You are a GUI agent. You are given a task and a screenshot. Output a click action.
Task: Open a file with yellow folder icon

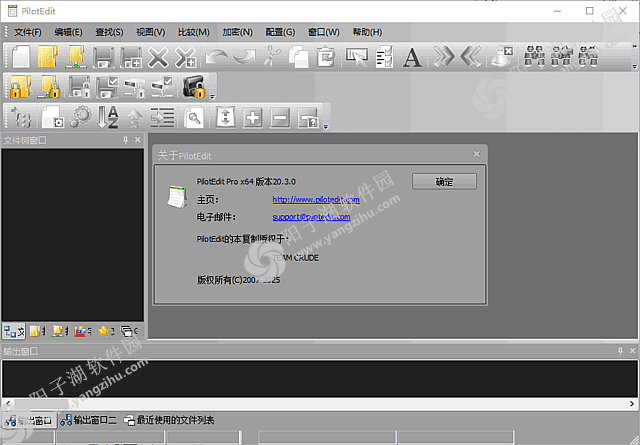[x=48, y=57]
